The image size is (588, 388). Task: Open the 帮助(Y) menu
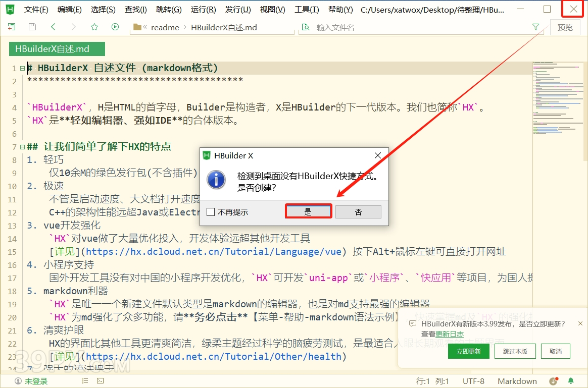[x=340, y=10]
